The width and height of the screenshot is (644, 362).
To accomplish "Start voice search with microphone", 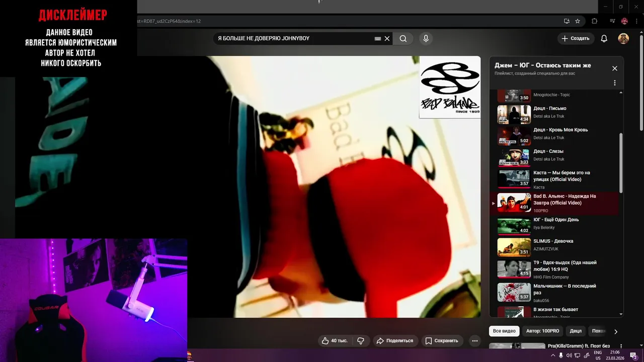I will pyautogui.click(x=426, y=39).
